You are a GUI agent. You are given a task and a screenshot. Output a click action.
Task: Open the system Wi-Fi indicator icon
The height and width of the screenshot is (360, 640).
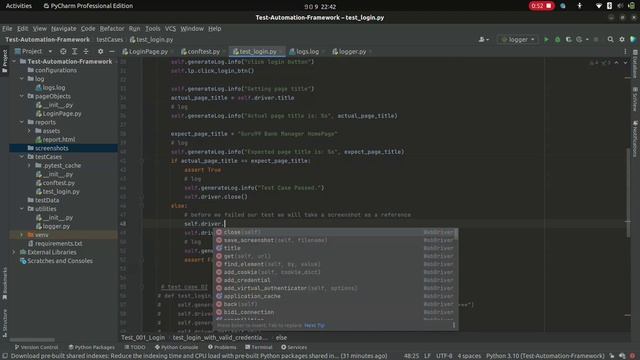point(598,6)
